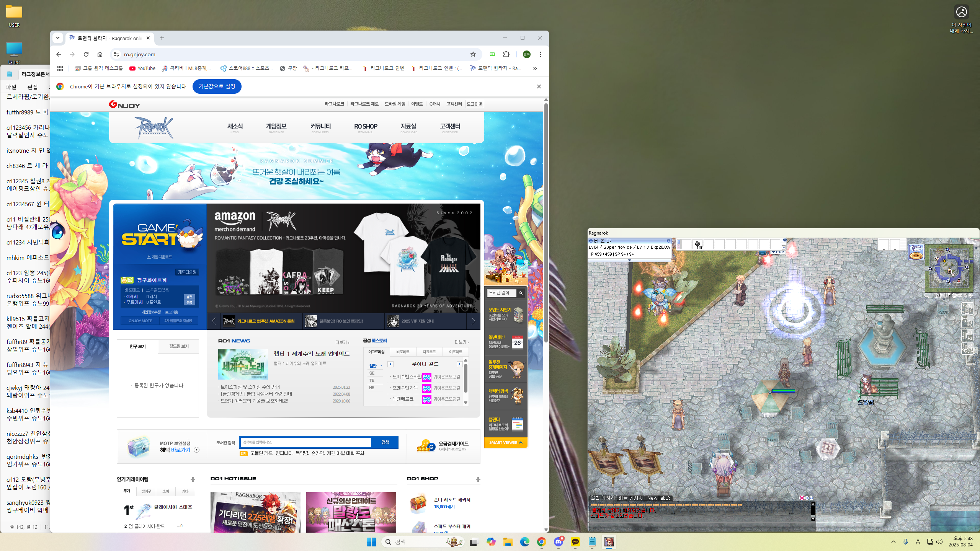Screen dimensions: 980x551
Task: Open File Explorer from the taskbar
Action: pos(508,542)
